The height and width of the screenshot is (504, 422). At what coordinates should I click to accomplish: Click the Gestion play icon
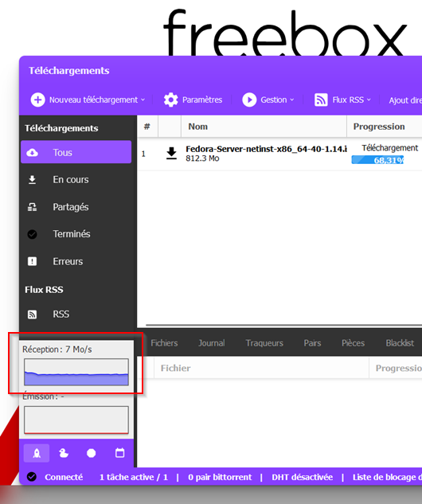pyautogui.click(x=249, y=100)
